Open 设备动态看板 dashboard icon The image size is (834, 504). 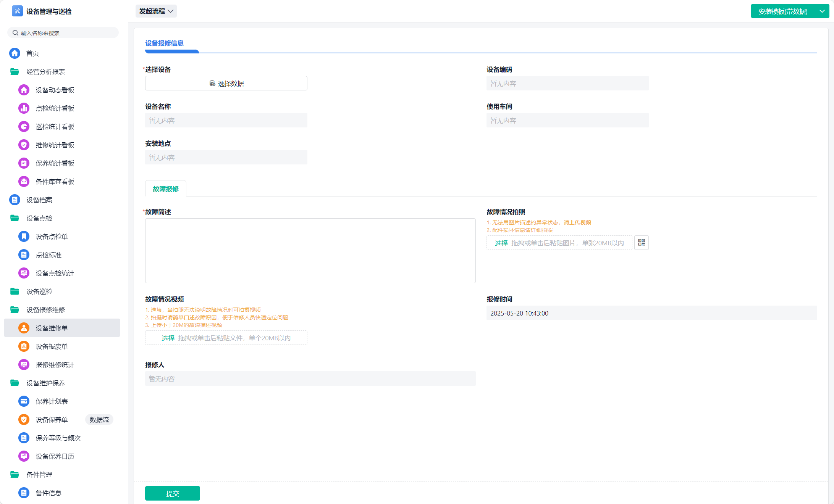(x=24, y=90)
